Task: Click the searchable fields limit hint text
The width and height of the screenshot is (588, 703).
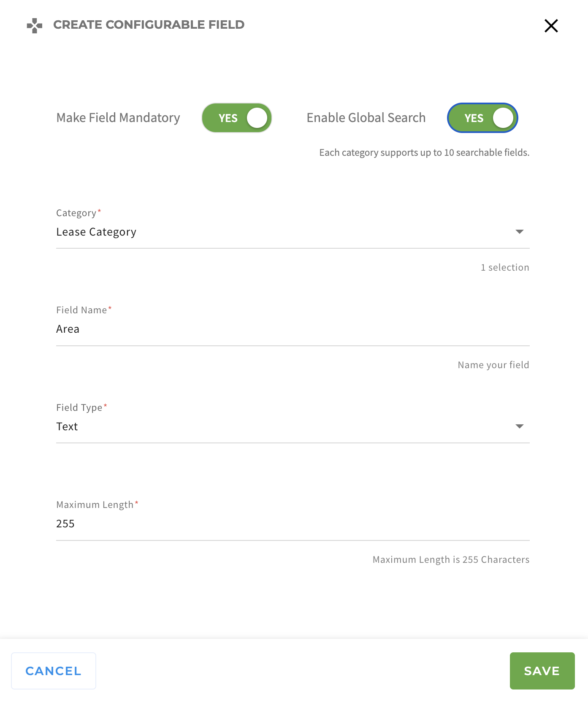Action: [424, 153]
